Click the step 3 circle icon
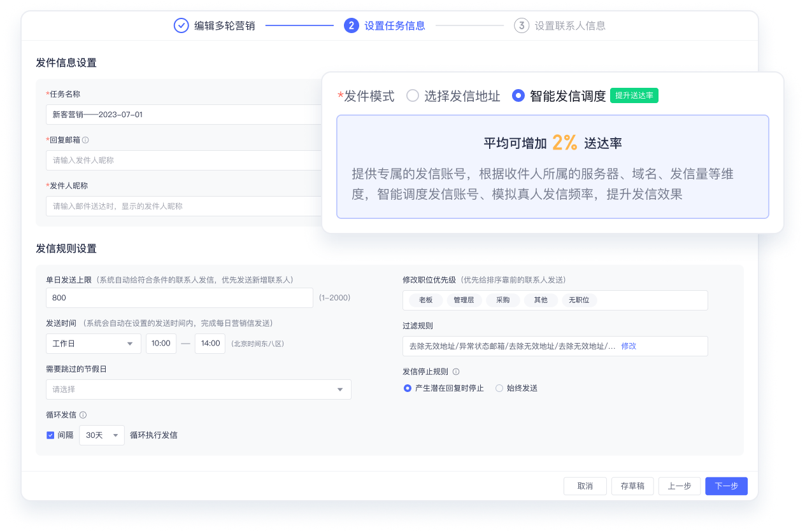Viewport: 805px width, 532px height. (522, 26)
